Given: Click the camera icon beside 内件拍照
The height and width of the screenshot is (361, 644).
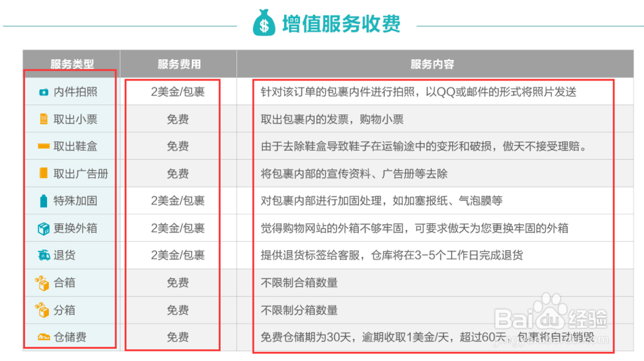Looking at the screenshot, I should tap(44, 92).
